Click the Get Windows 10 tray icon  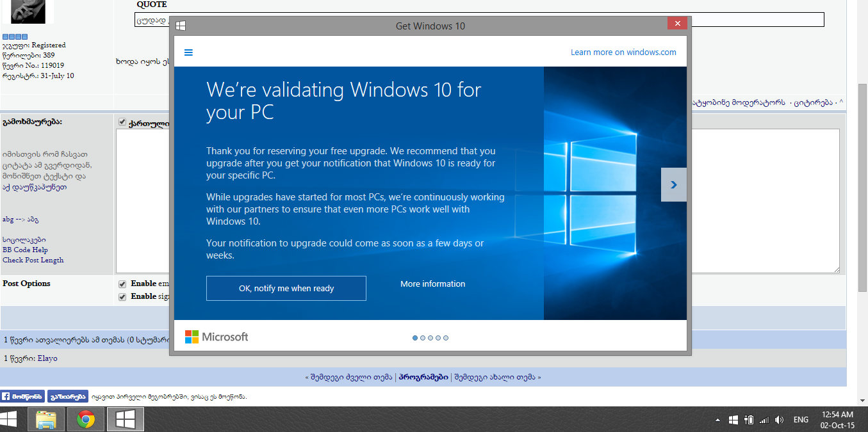click(733, 420)
